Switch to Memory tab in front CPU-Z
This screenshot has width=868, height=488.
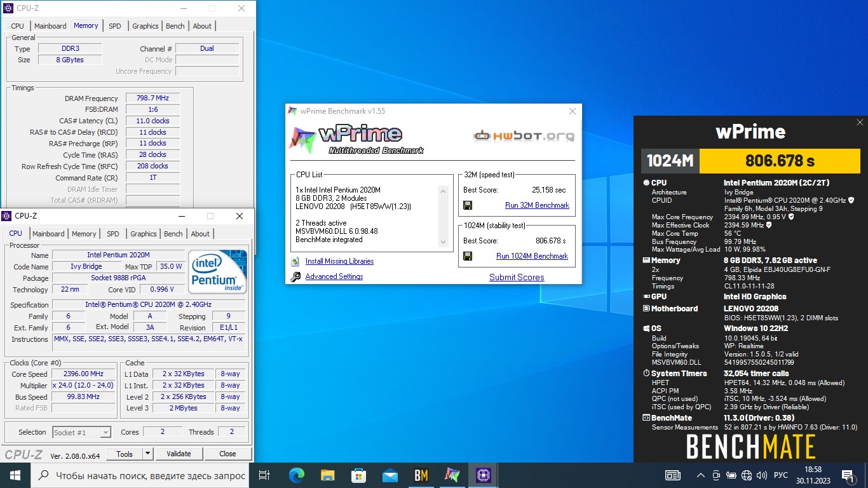[84, 234]
